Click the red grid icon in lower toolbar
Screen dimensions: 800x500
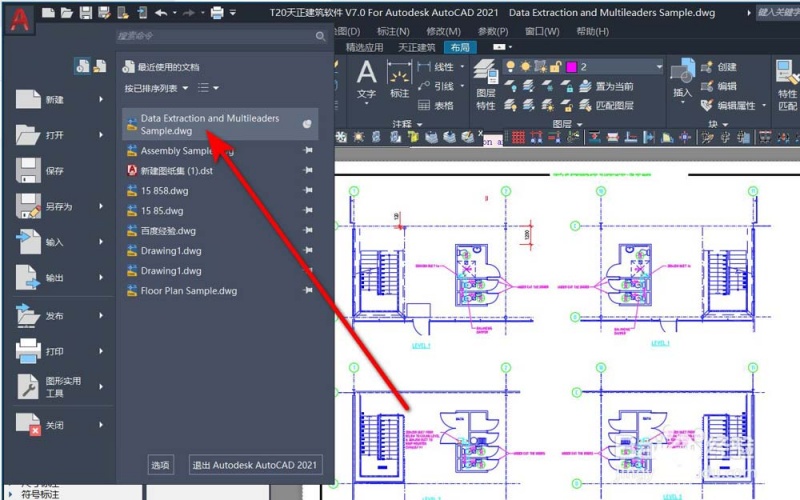(518, 137)
